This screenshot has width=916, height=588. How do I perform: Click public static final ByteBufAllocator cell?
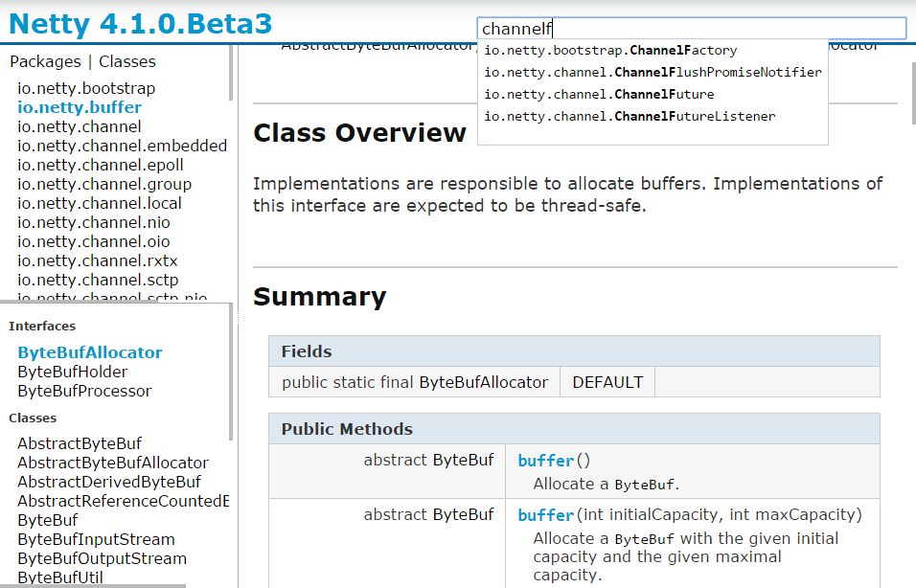[x=415, y=382]
